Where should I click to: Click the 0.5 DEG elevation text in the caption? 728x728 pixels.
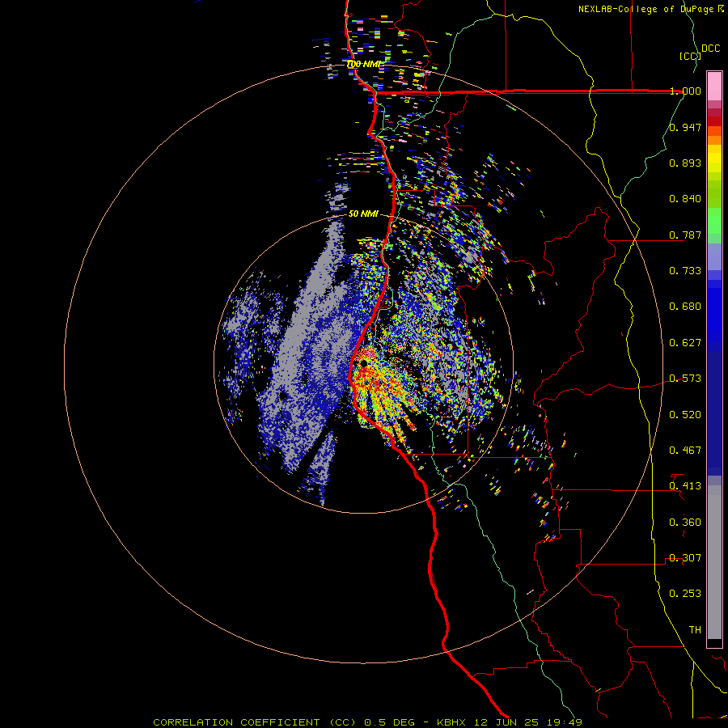(390, 722)
